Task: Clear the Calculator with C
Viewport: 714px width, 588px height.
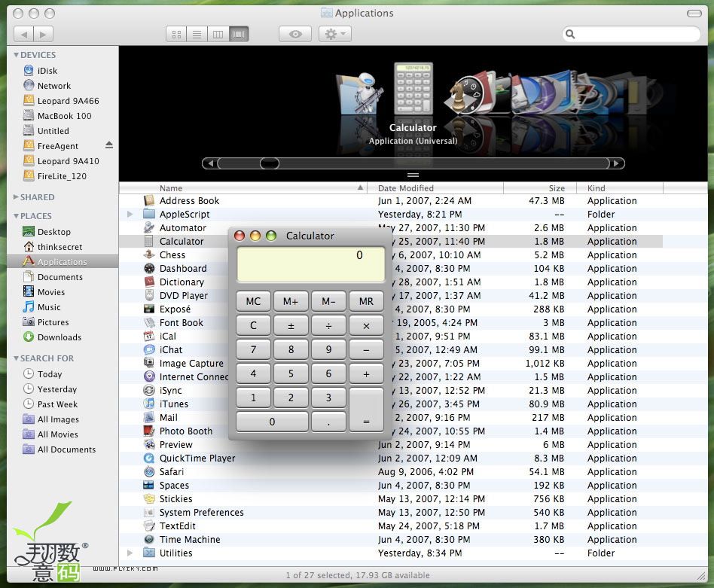Action: [x=253, y=325]
